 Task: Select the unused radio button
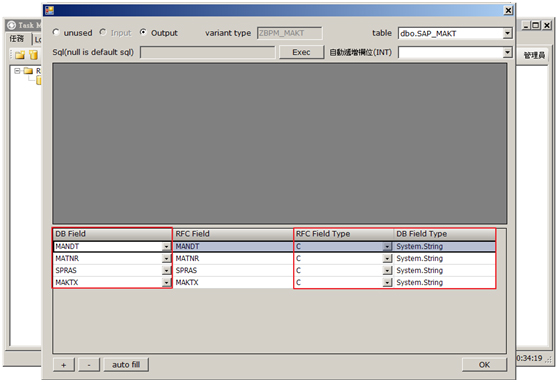(x=56, y=32)
